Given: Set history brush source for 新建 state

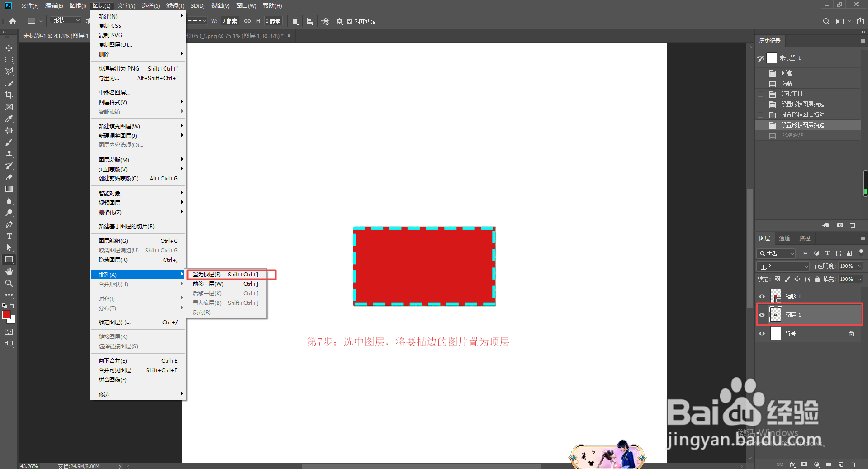Looking at the screenshot, I should pos(760,73).
